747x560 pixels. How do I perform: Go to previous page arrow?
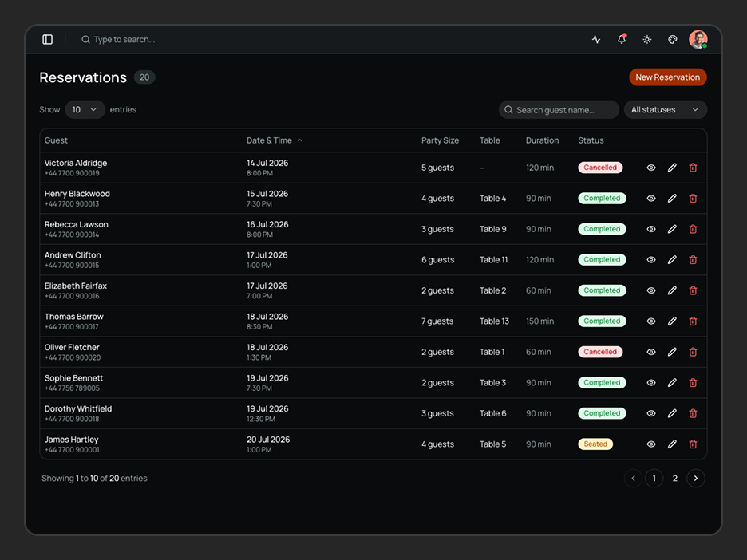tap(633, 478)
